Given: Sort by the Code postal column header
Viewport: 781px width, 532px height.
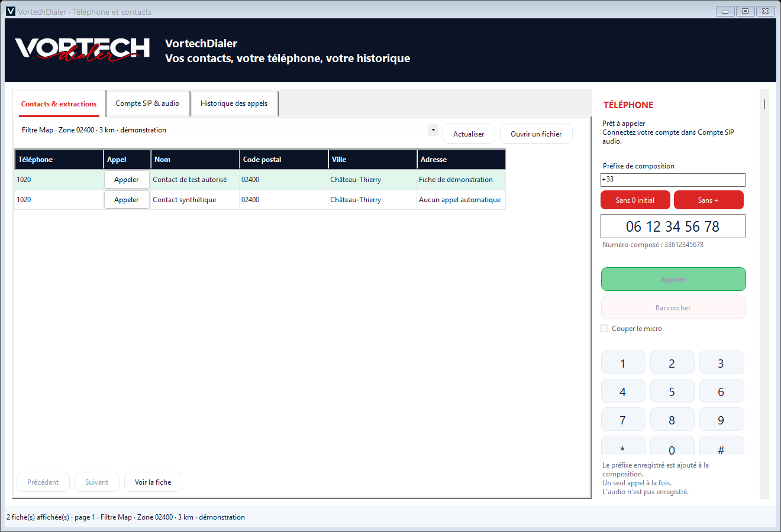Looking at the screenshot, I should click(x=284, y=160).
